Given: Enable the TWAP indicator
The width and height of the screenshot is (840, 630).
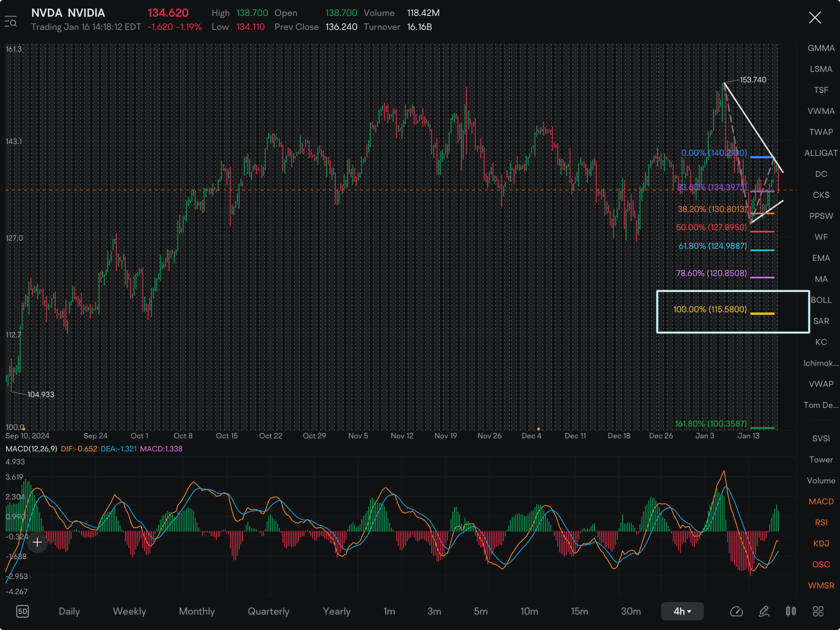Looking at the screenshot, I should pyautogui.click(x=821, y=132).
